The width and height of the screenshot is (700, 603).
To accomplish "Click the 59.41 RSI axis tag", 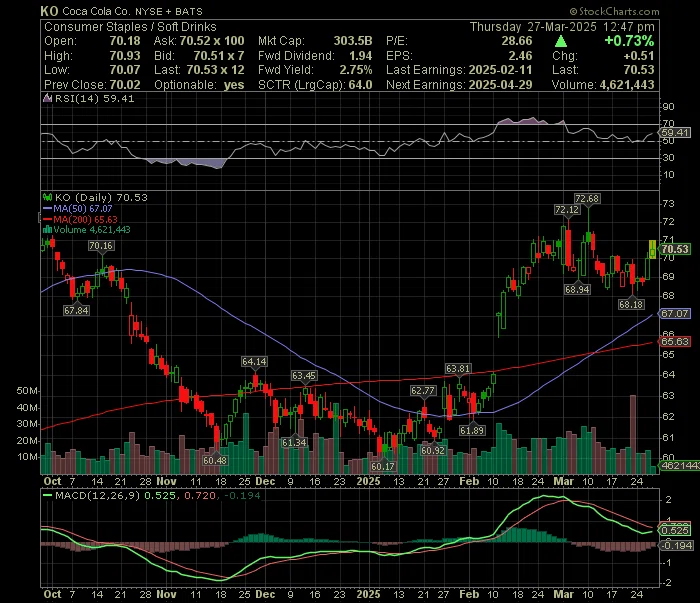I will [675, 133].
